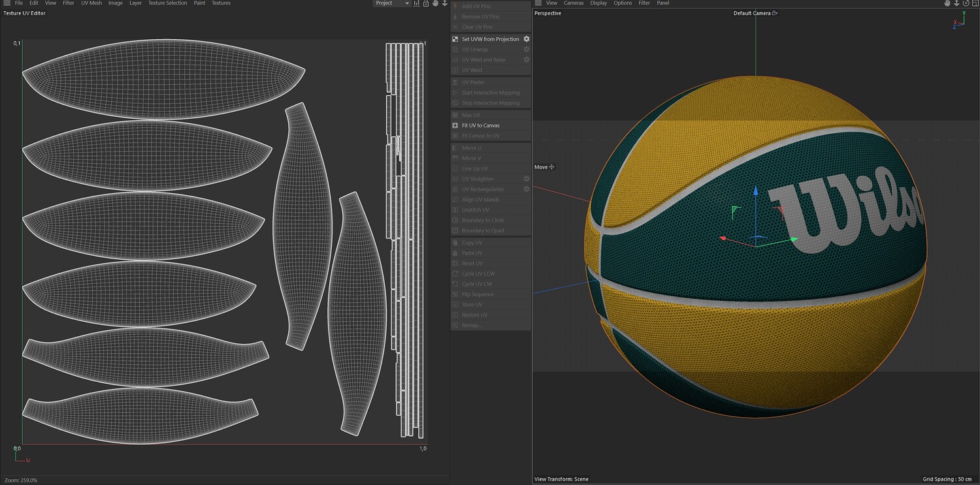Click the Stop Interactive Mapping icon
980x485 pixels.
click(455, 103)
